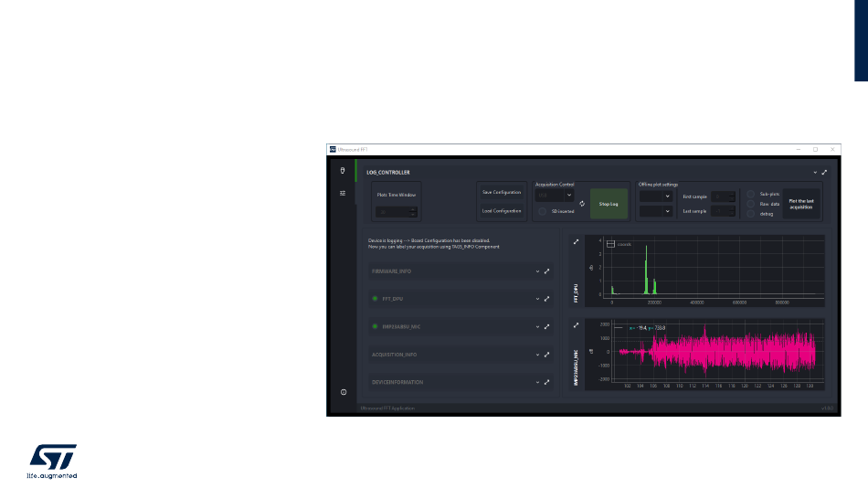
Task: Open the Acquisition Control interface dropdown
Action: (x=555, y=196)
